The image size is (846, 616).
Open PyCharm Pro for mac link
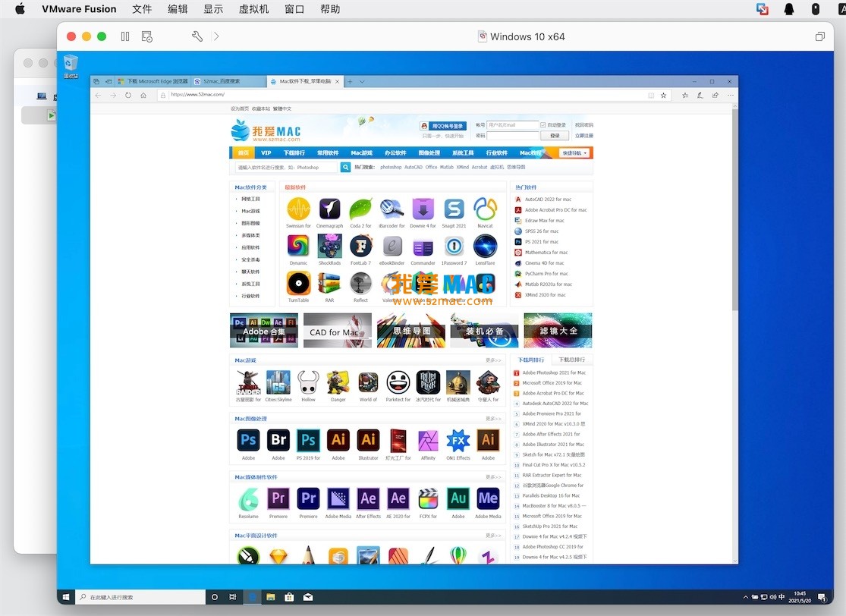(x=546, y=274)
